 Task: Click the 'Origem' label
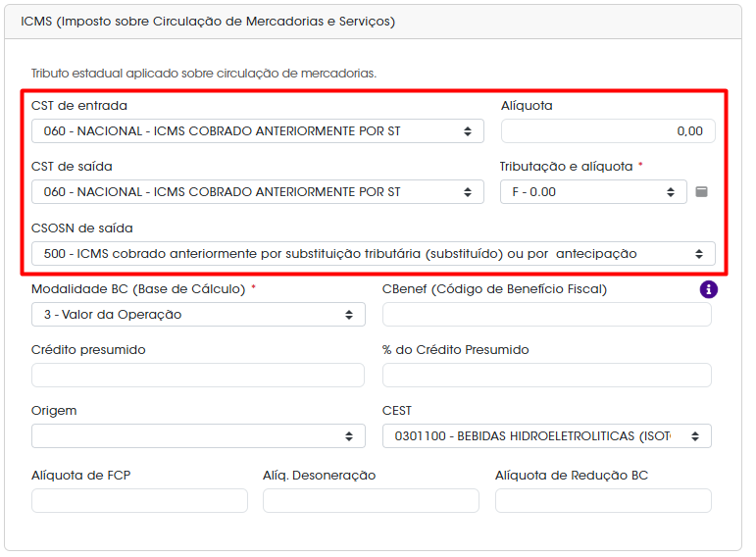tap(54, 411)
